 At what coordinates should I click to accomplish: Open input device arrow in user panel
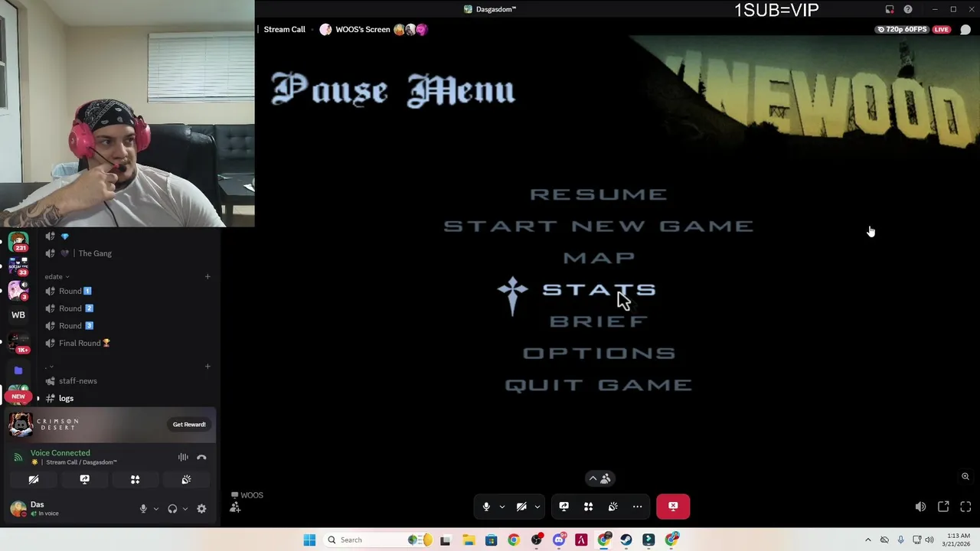155,509
